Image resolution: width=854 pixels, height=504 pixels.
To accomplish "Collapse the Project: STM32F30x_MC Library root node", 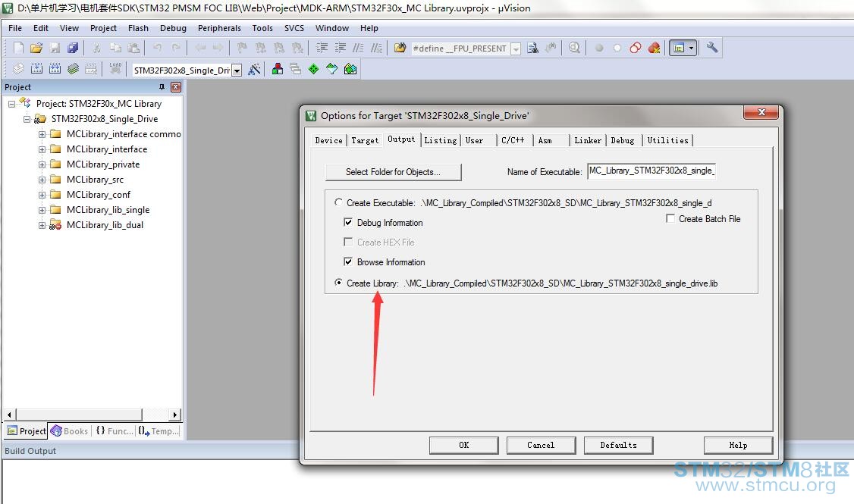I will coord(11,103).
